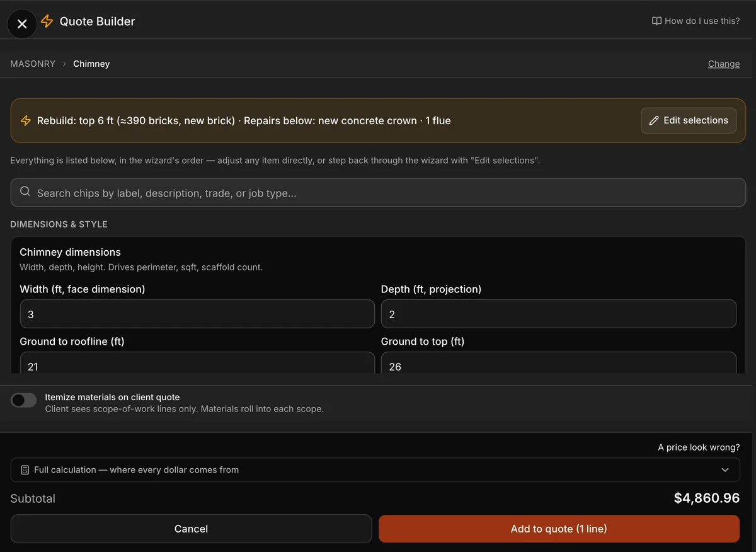The image size is (756, 552).
Task: Click the $4,860.96 subtotal amount
Action: point(707,498)
